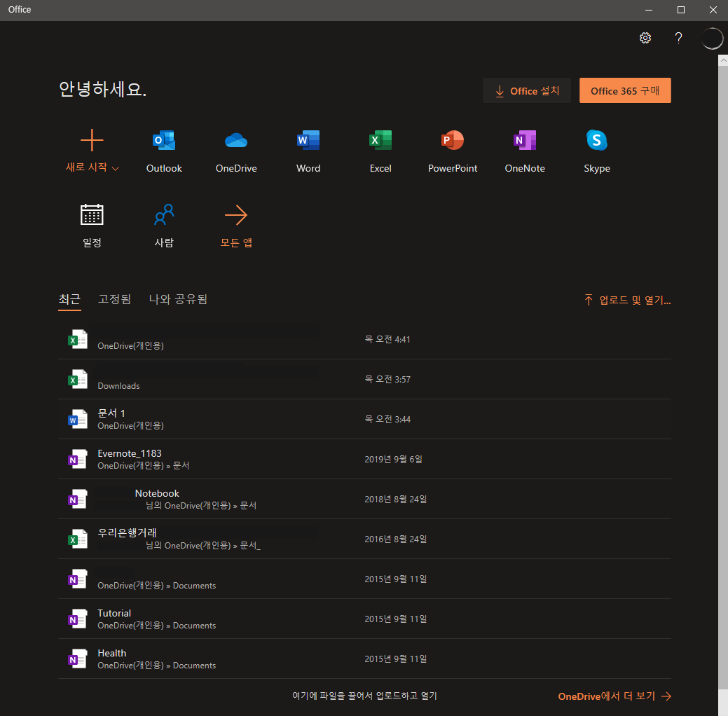Click OneNote icon of Evernote_1183

coord(78,459)
